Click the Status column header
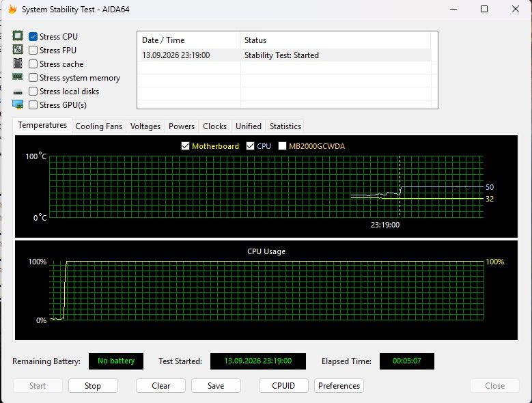The image size is (532, 403). point(335,40)
